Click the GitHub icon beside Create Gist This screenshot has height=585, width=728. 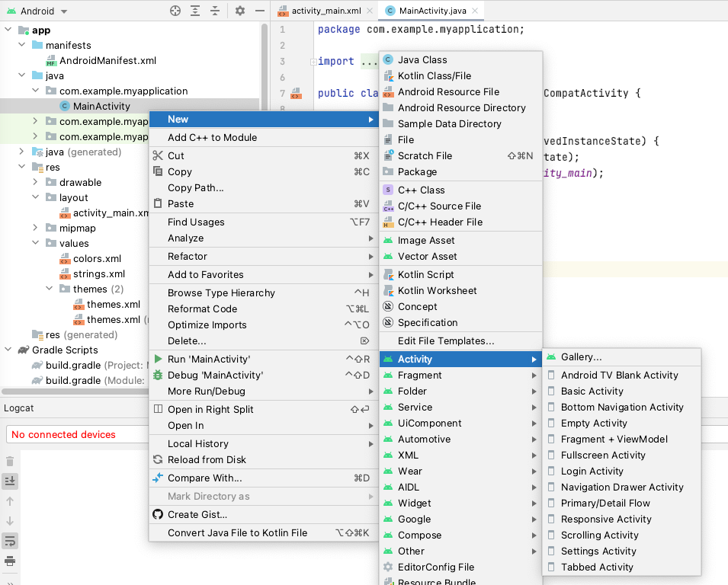(x=159, y=515)
